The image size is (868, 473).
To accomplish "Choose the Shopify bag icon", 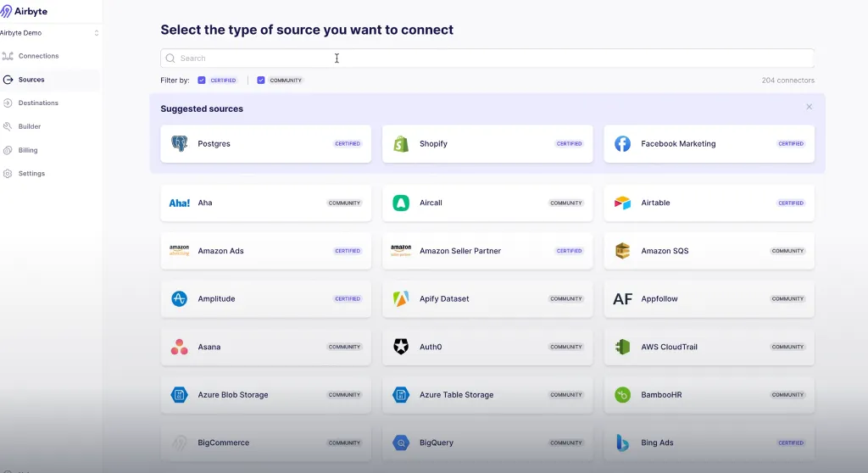I will coord(401,143).
